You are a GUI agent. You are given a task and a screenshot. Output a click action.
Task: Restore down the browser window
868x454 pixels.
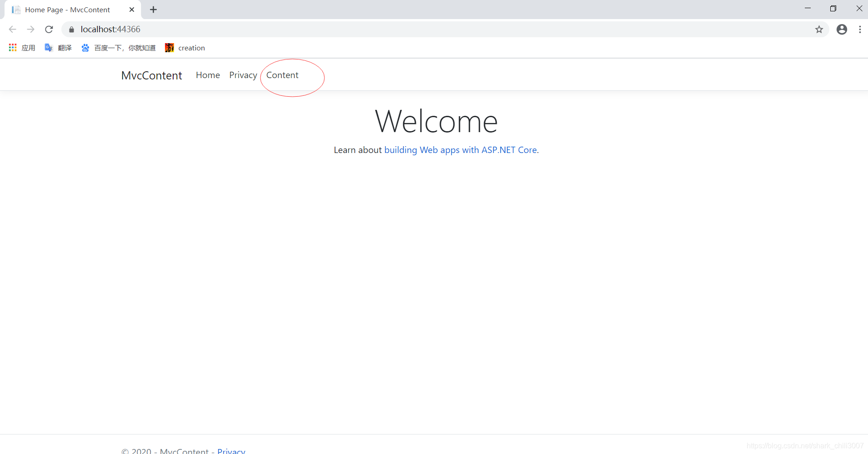tap(833, 8)
